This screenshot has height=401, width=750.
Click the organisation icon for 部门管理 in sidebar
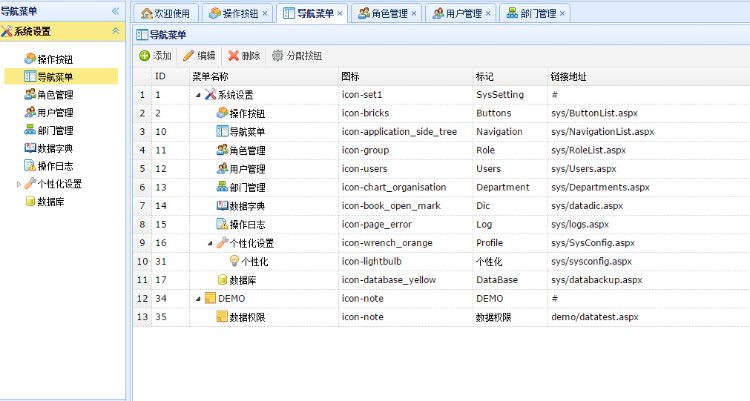(30, 129)
